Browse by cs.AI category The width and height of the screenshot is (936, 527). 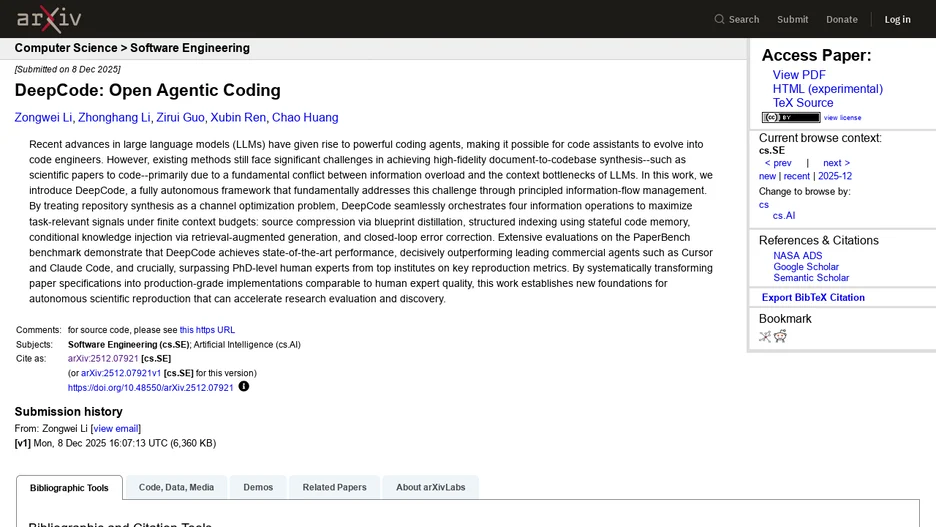coord(784,215)
